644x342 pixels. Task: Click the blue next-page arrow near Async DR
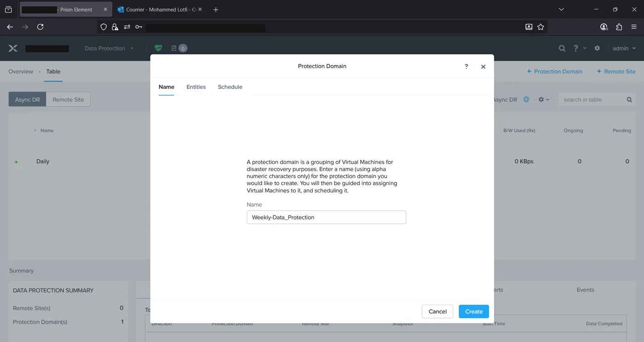tap(526, 99)
